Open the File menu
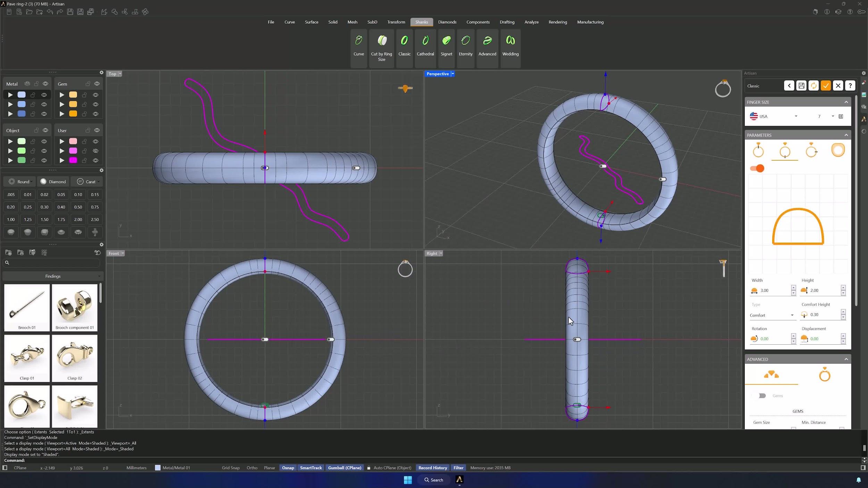The height and width of the screenshot is (488, 868). tap(271, 22)
